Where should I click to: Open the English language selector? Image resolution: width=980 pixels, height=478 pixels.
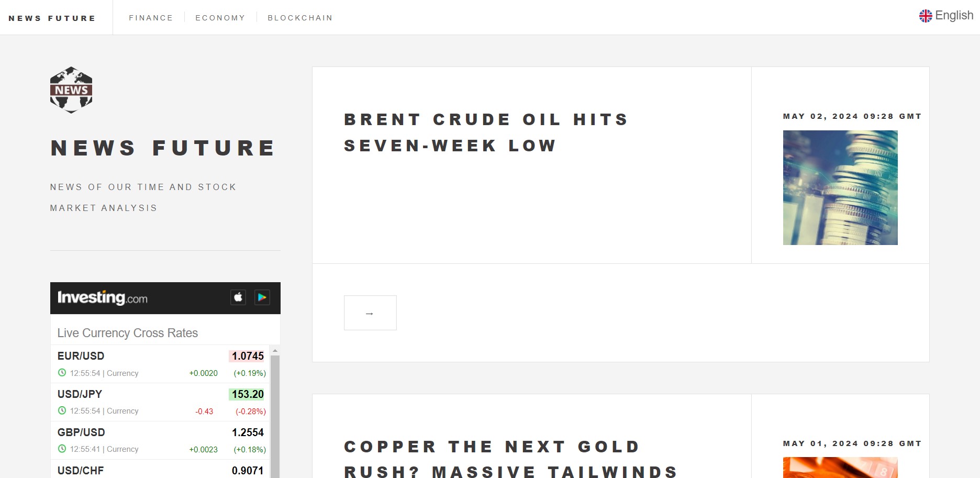tap(946, 16)
